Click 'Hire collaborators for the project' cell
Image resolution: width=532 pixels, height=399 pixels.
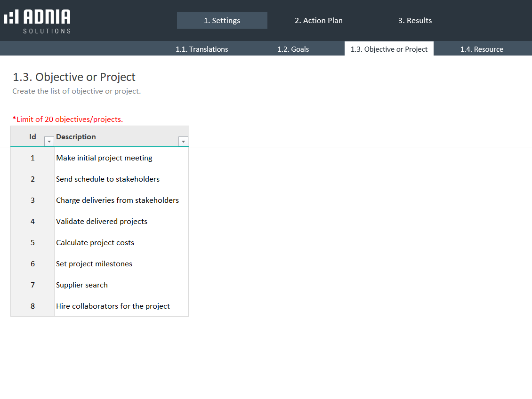(x=113, y=306)
